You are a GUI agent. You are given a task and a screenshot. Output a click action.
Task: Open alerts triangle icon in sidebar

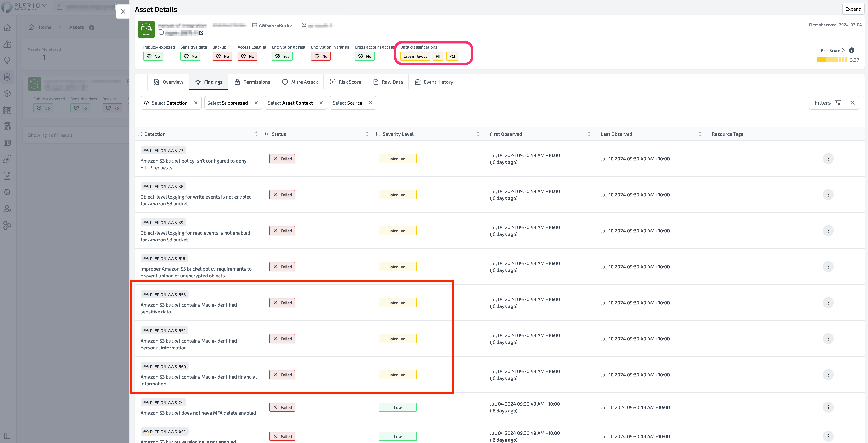tap(7, 44)
